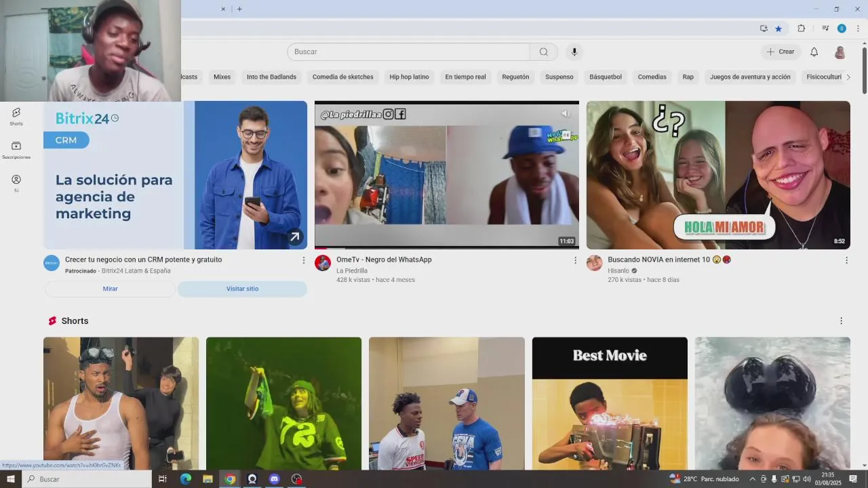The image size is (868, 488).
Task: Select the Básquetbol chip
Action: pos(606,77)
